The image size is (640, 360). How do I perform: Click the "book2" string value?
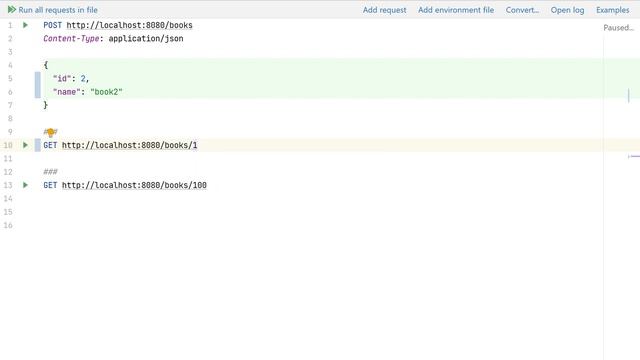106,92
